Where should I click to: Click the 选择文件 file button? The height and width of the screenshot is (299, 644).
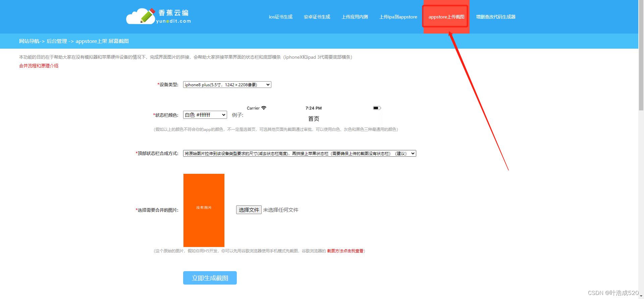click(249, 210)
